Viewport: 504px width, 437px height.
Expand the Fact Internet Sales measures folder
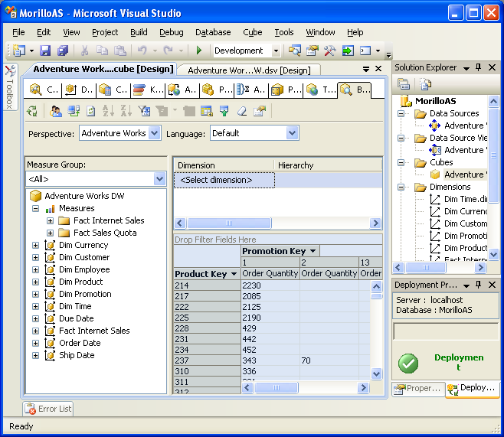click(x=50, y=220)
